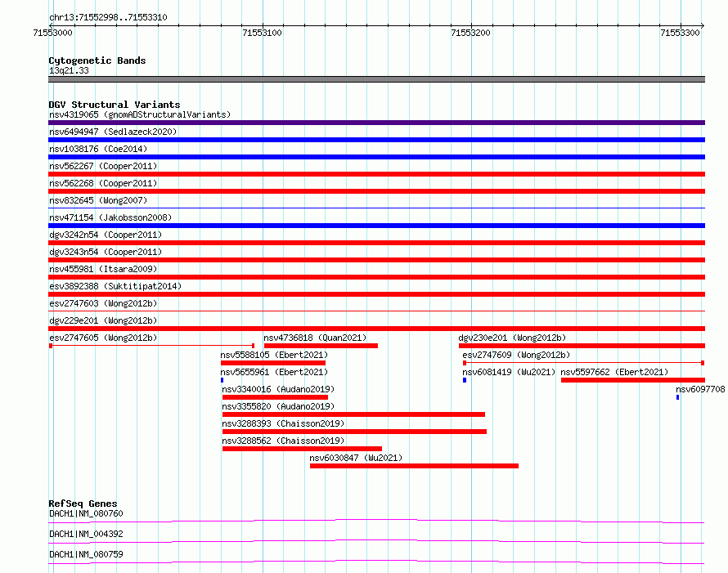This screenshot has height=573, width=728.
Task: Click the nsv6097708 variant label
Action: (700, 389)
